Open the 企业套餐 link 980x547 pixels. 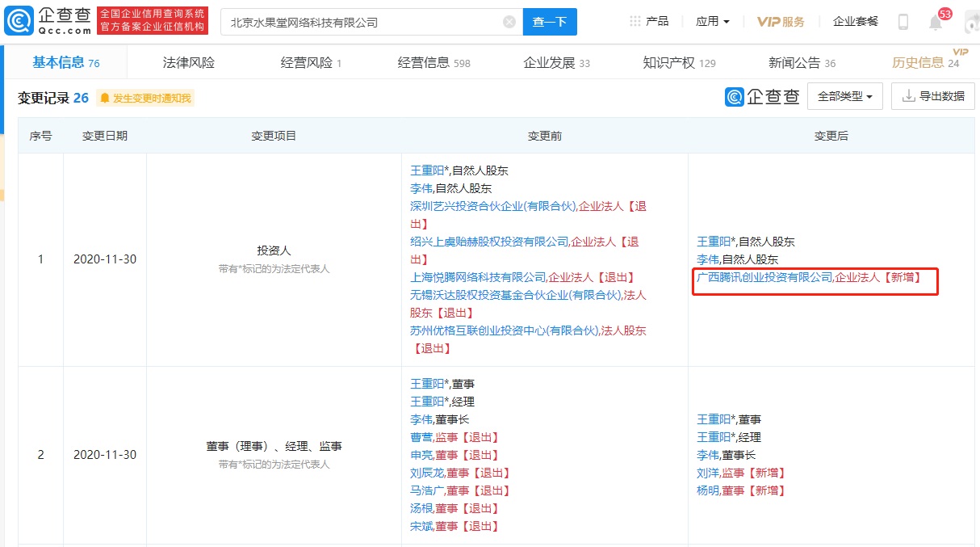click(856, 22)
